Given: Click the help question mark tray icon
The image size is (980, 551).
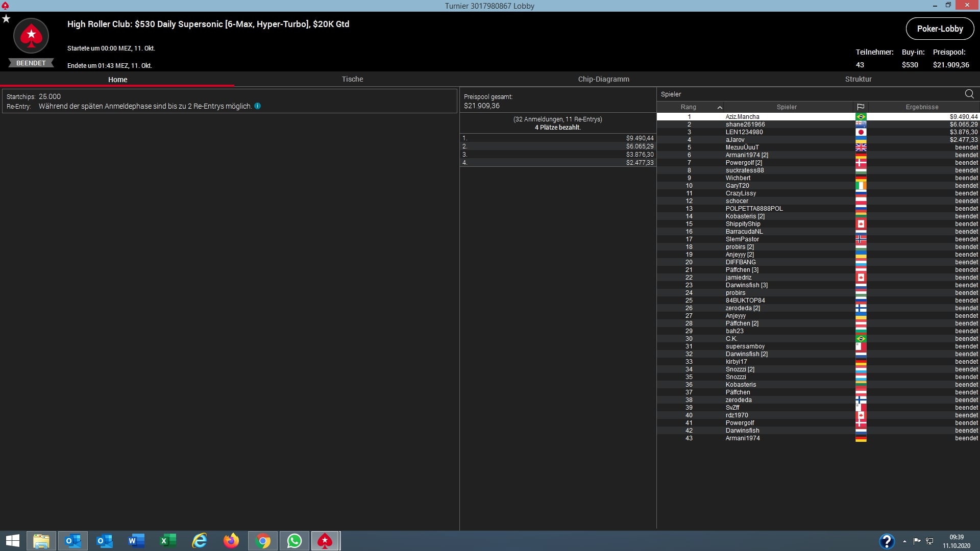Looking at the screenshot, I should point(887,541).
